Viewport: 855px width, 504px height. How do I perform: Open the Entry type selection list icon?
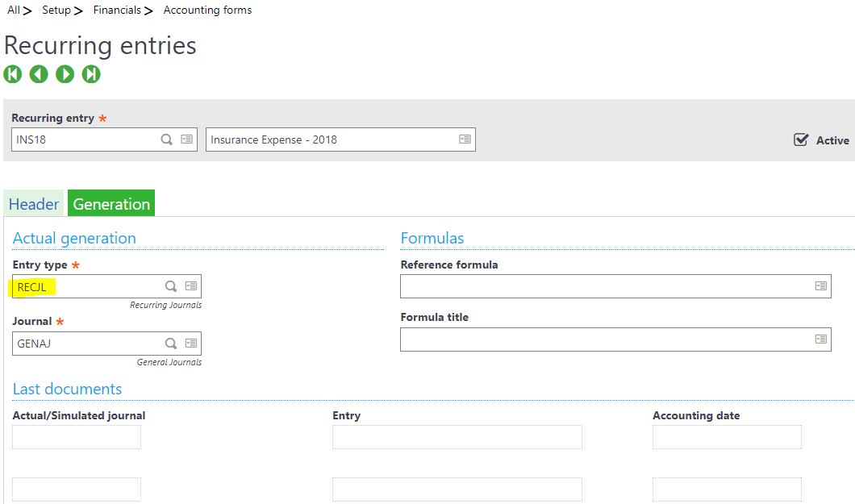point(190,285)
